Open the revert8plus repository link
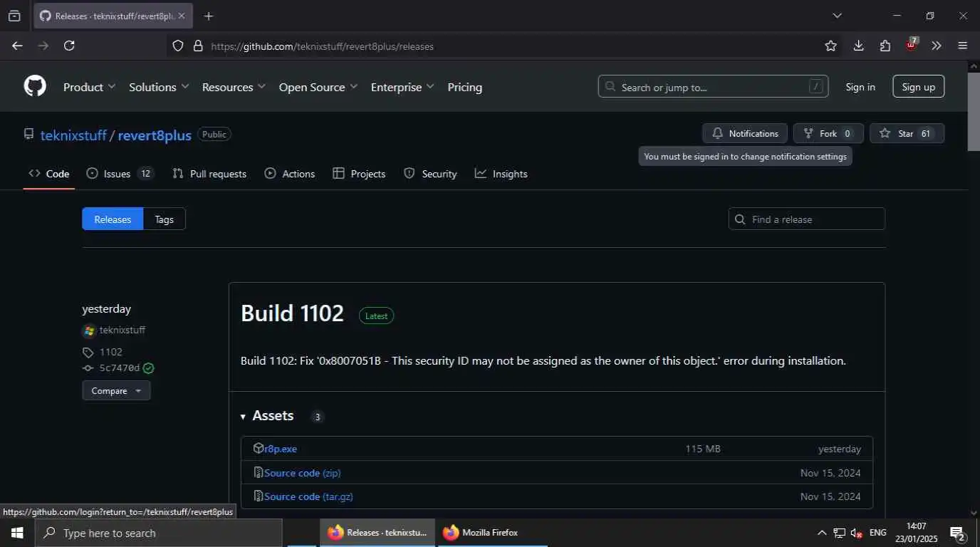The image size is (980, 547). click(155, 135)
